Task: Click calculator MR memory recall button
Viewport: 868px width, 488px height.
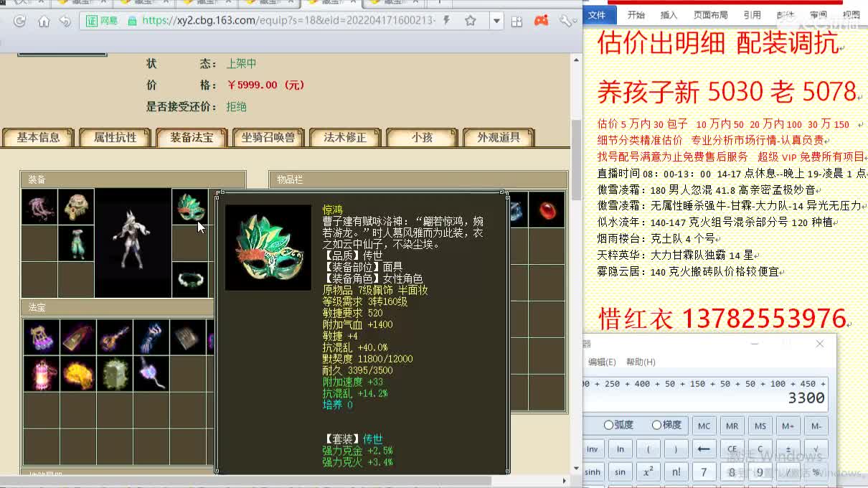Action: pyautogui.click(x=732, y=426)
